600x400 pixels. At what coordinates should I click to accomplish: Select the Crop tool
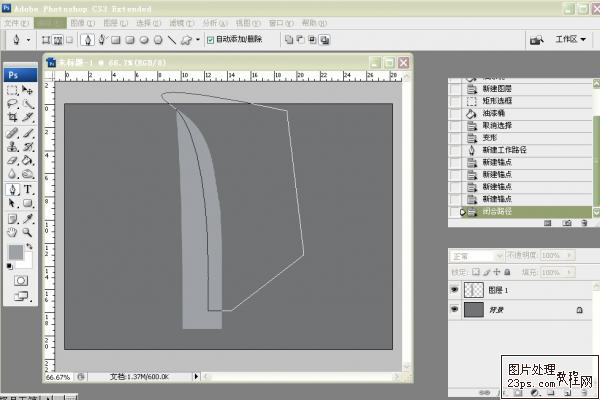pyautogui.click(x=12, y=117)
